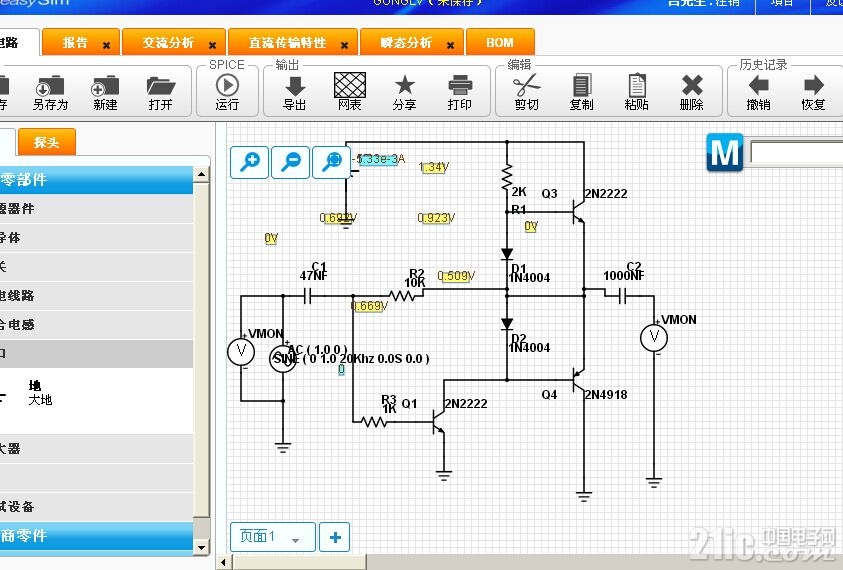
Task: Select the Q4 2N4918 transistor
Action: pyautogui.click(x=577, y=380)
